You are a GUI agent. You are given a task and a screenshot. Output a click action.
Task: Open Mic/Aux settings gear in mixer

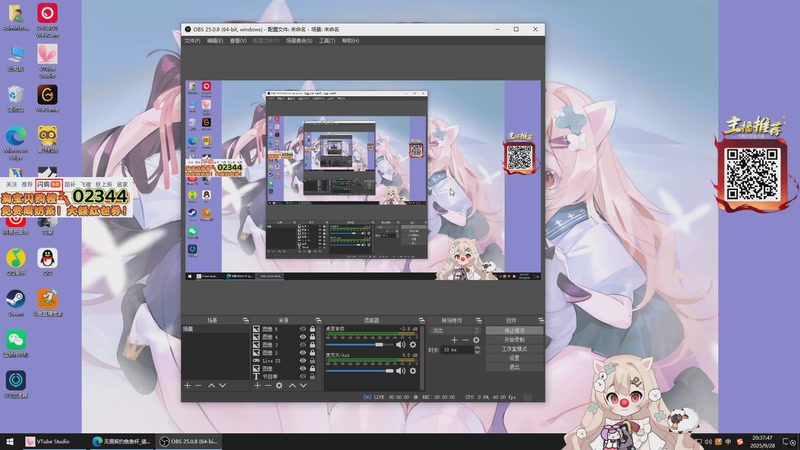click(413, 371)
